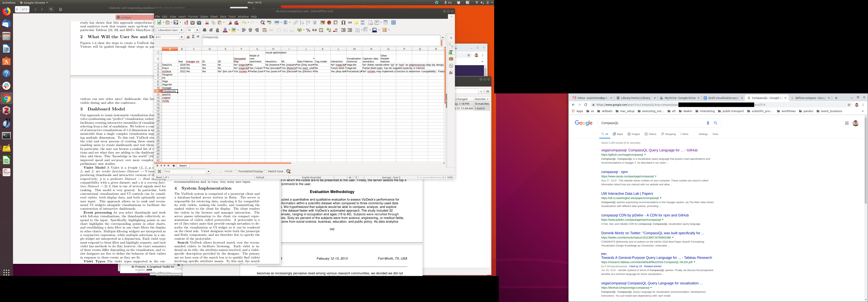Click the Clone Formatting paintbrush icon
This screenshot has height=302, width=868.
(x=230, y=23)
